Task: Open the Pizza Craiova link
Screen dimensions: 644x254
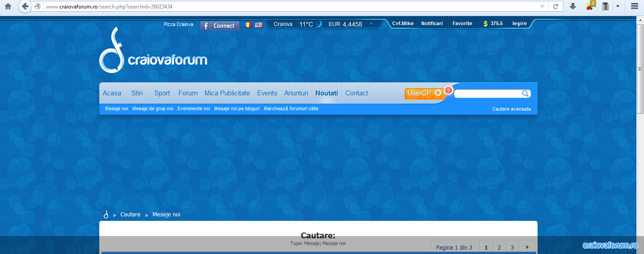Action: (x=178, y=24)
